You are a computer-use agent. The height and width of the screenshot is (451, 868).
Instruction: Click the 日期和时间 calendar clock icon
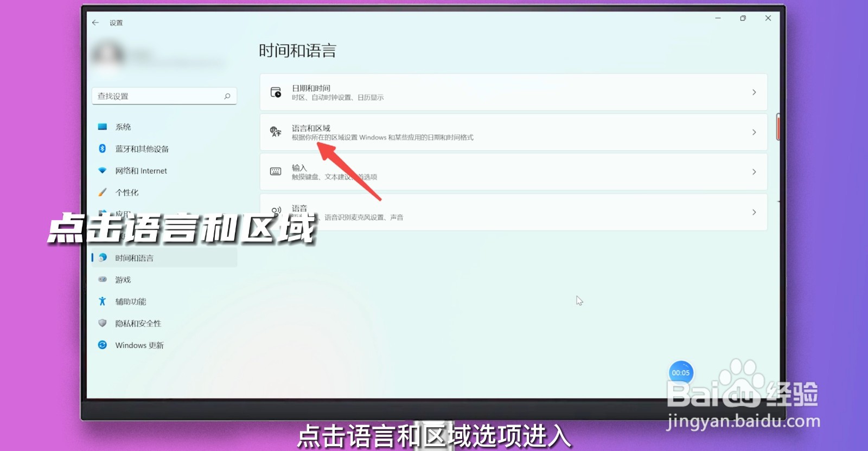pos(276,92)
